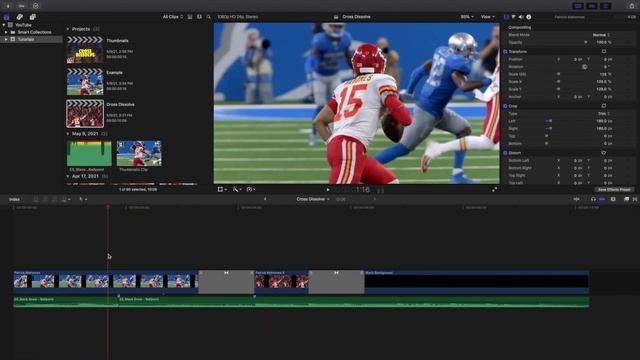Open the timeline Select tool popup
This screenshot has height=360, width=640.
click(83, 200)
